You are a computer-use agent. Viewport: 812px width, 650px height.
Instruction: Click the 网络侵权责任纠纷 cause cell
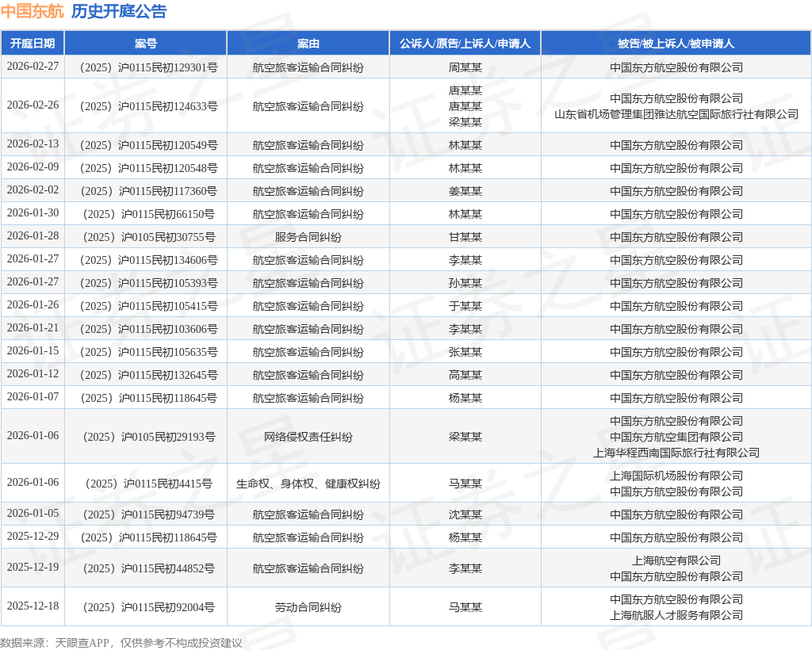308,438
